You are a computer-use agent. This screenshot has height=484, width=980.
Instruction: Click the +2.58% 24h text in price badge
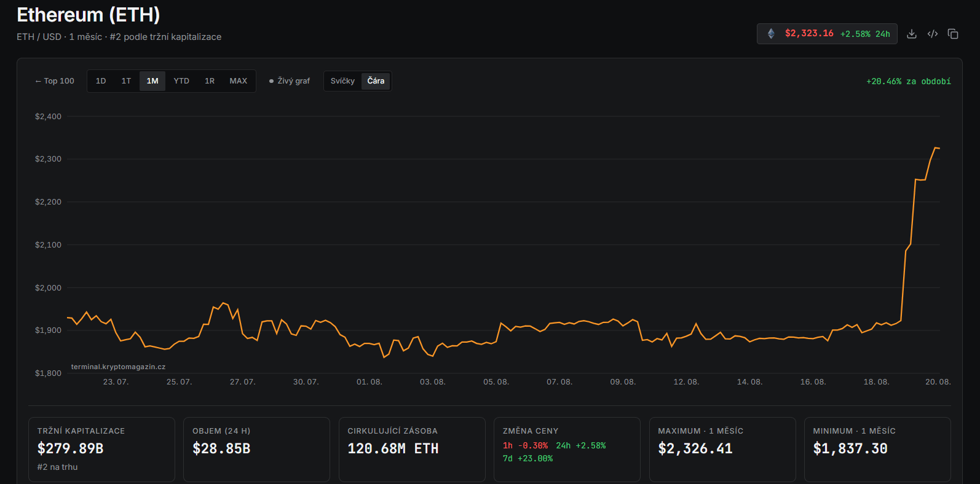[x=865, y=34]
